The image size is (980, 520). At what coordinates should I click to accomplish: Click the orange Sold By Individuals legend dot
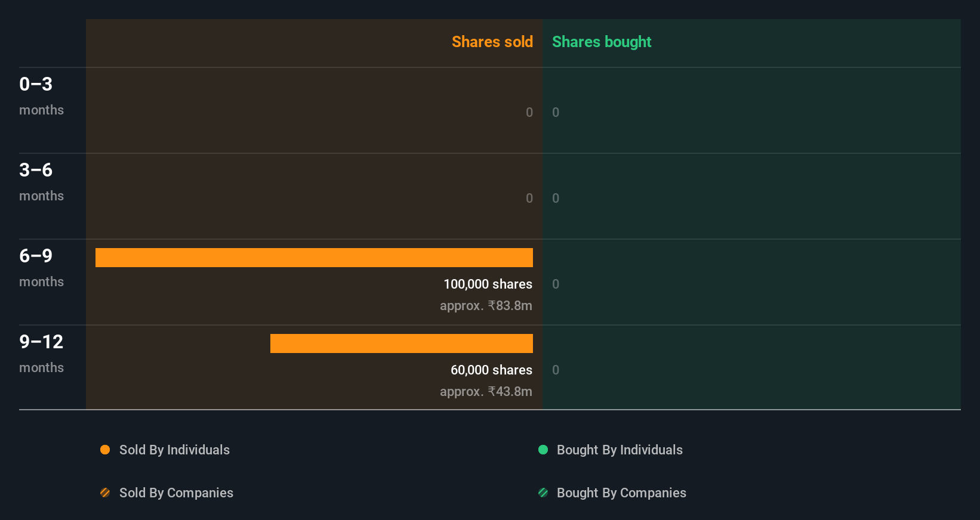[x=105, y=450]
